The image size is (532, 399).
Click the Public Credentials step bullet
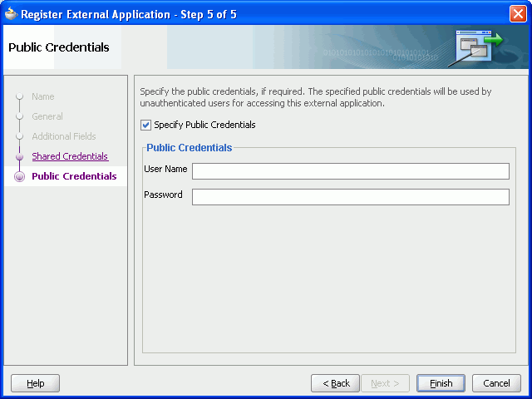tap(19, 176)
